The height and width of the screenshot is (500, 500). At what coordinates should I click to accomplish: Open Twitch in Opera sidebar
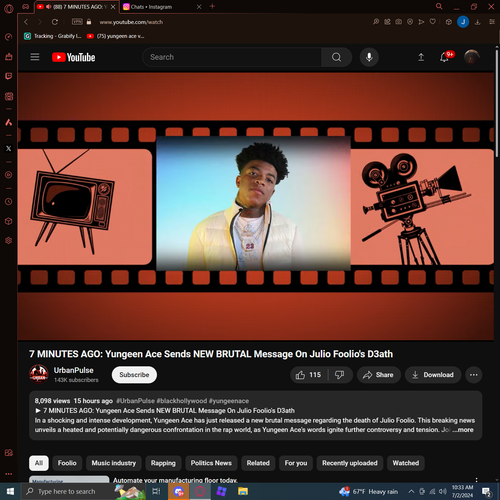(x=9, y=76)
